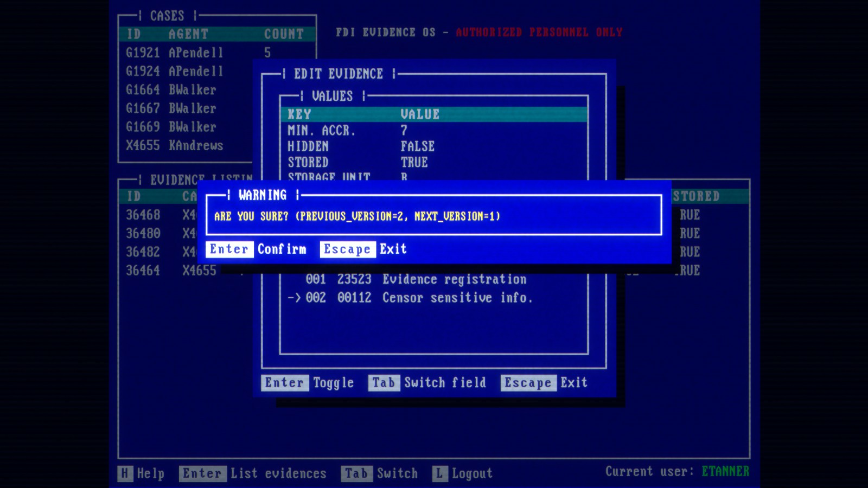Open case X4655 from KAndrews
The width and height of the screenshot is (868, 488).
[175, 145]
